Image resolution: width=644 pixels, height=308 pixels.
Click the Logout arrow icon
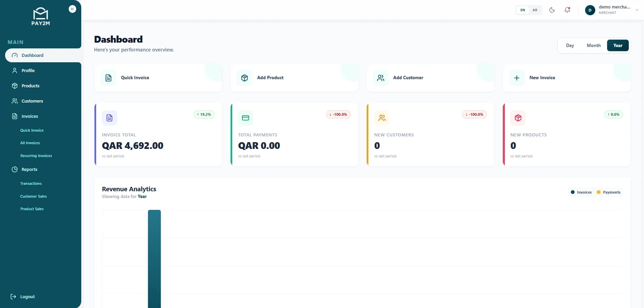13,296
